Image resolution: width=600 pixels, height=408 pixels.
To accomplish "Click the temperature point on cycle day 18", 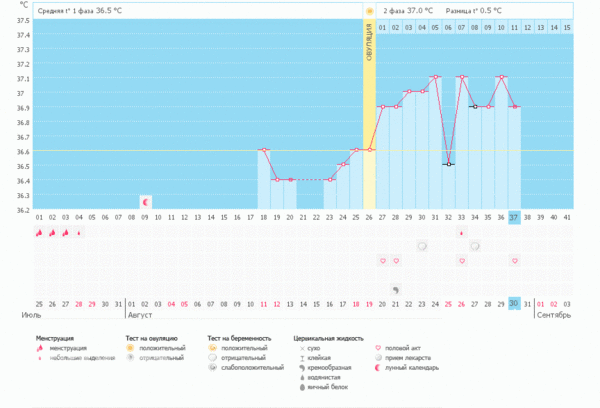I will coord(264,150).
